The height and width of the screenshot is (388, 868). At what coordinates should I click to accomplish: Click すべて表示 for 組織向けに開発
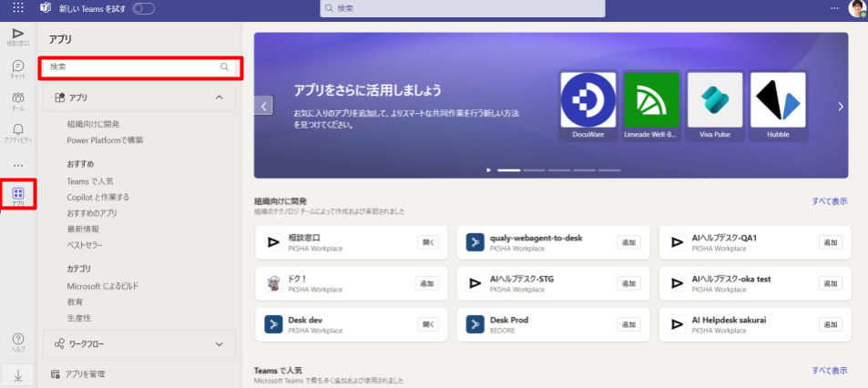(x=829, y=201)
